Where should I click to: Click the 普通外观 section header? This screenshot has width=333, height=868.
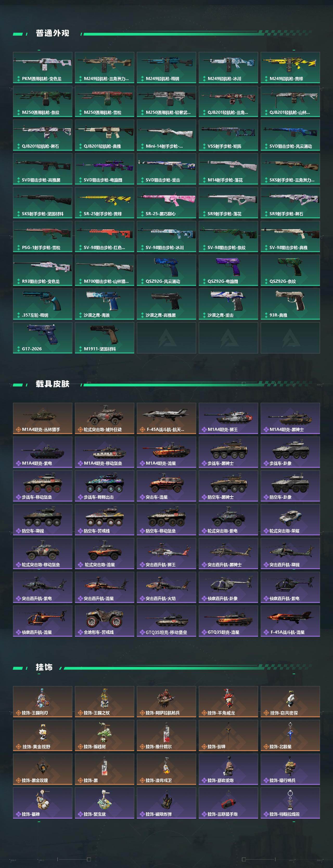[52, 33]
